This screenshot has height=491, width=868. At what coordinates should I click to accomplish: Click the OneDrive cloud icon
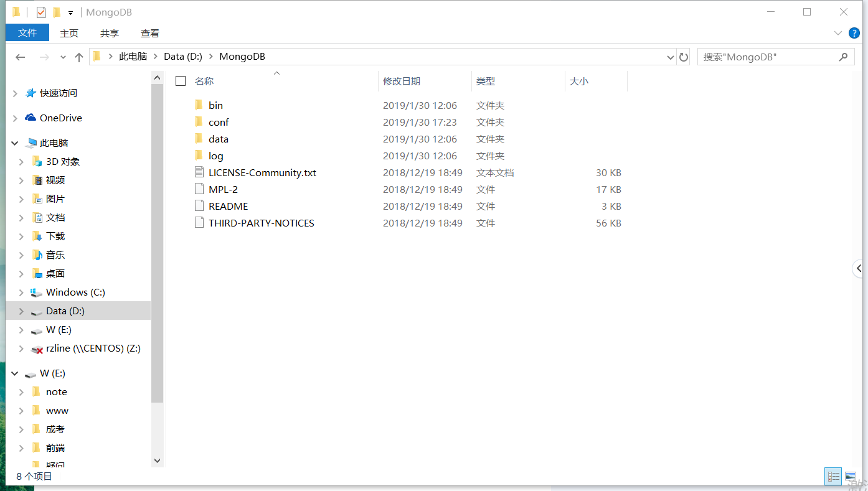(x=31, y=118)
